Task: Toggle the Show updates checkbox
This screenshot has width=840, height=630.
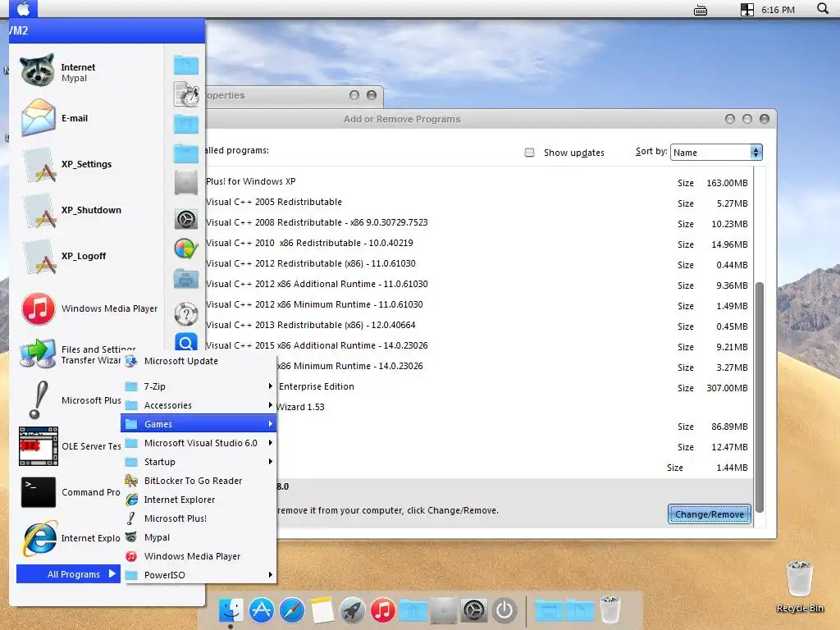Action: pyautogui.click(x=530, y=153)
